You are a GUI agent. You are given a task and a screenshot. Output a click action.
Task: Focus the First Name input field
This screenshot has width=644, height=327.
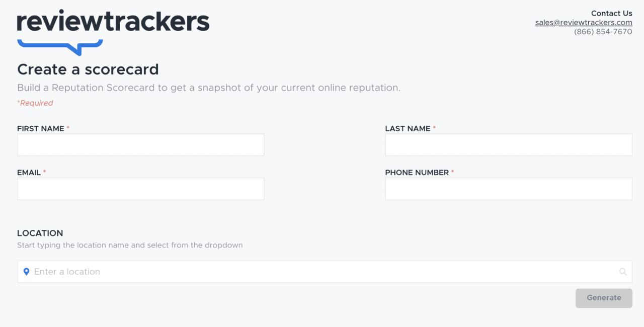coord(140,145)
